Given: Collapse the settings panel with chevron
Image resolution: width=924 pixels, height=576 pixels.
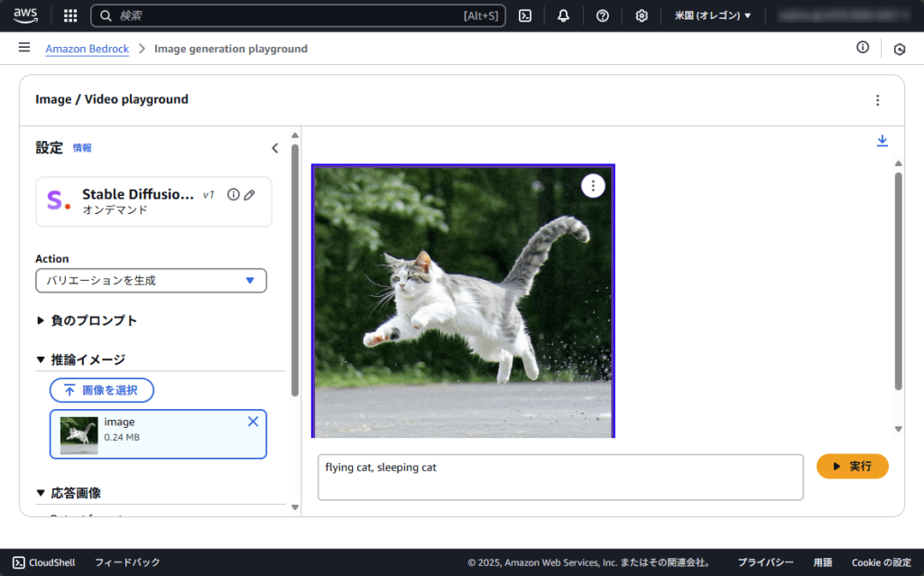Looking at the screenshot, I should pos(274,148).
